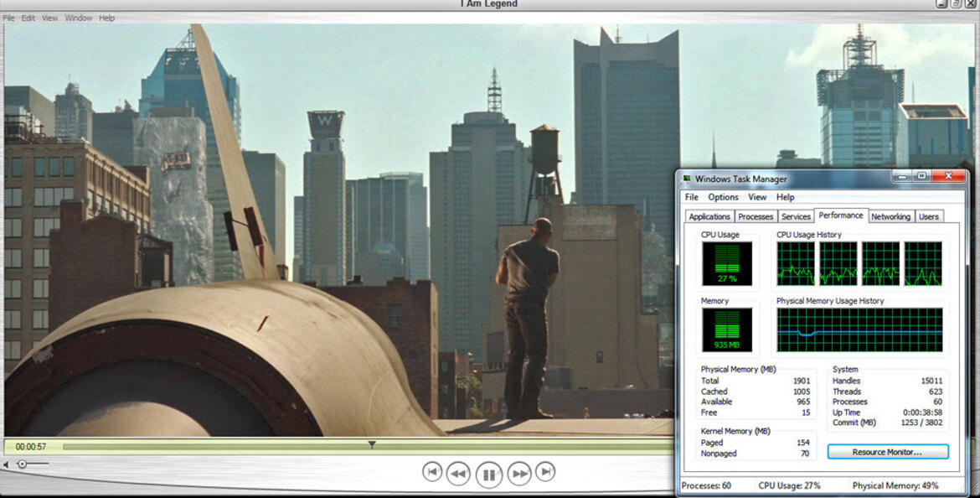The width and height of the screenshot is (980, 498).
Task: Open the player's Window menu
Action: [79, 18]
